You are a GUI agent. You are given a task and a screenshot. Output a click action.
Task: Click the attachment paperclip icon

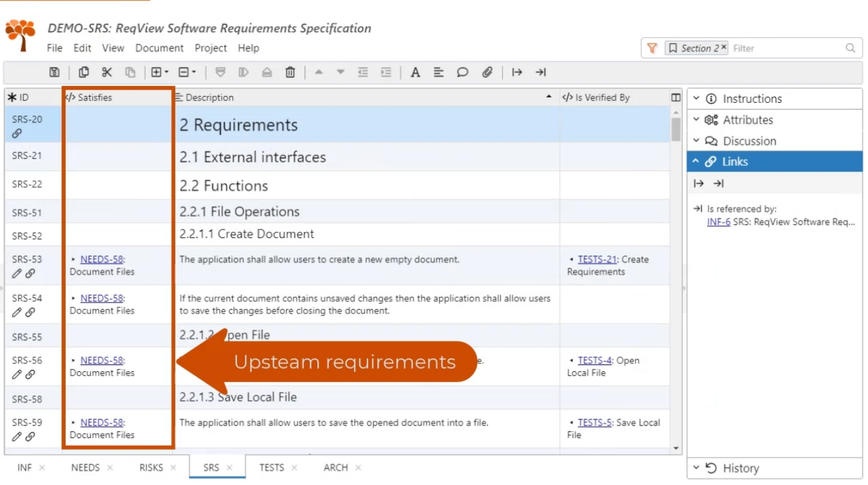point(487,72)
